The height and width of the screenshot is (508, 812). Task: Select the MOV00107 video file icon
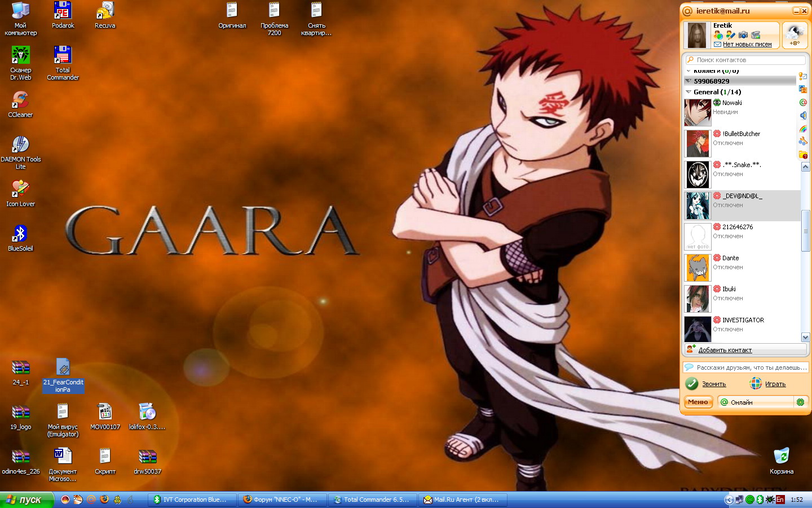tap(105, 417)
